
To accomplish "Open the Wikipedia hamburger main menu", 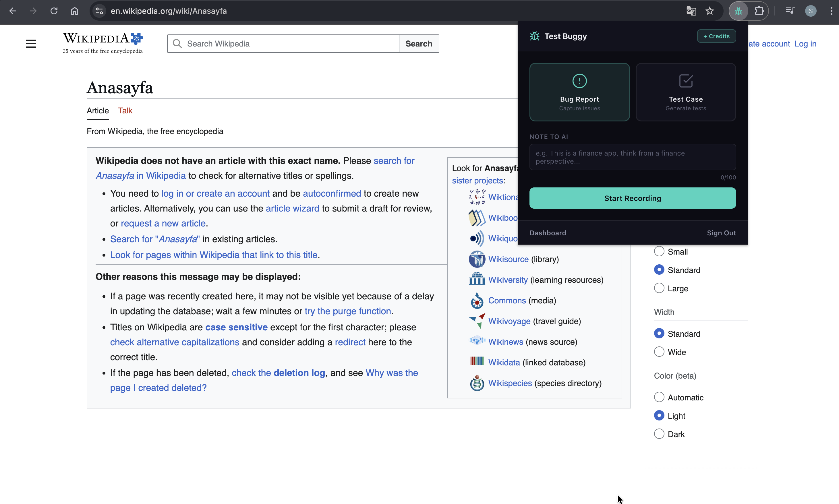I will [x=31, y=43].
